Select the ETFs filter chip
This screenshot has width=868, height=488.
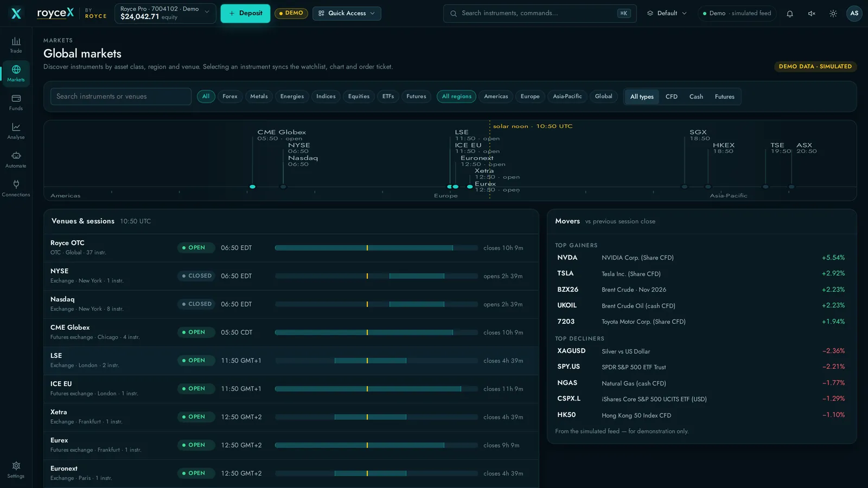point(388,97)
